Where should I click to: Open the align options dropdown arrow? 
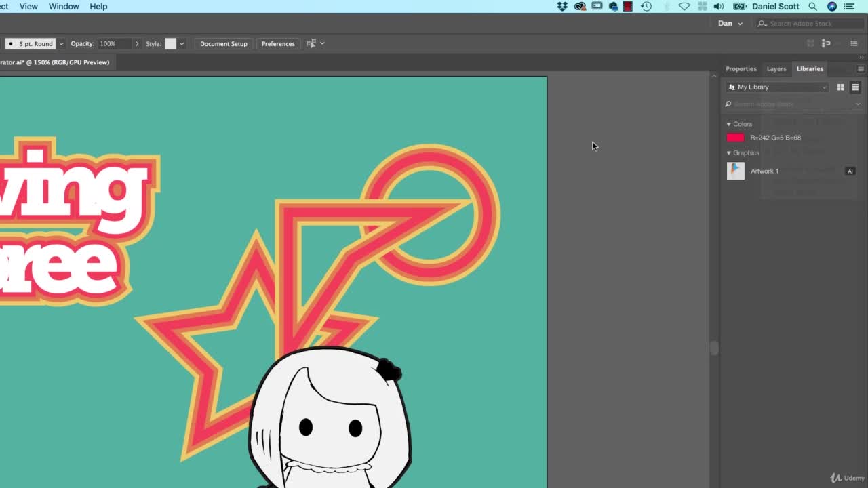322,44
